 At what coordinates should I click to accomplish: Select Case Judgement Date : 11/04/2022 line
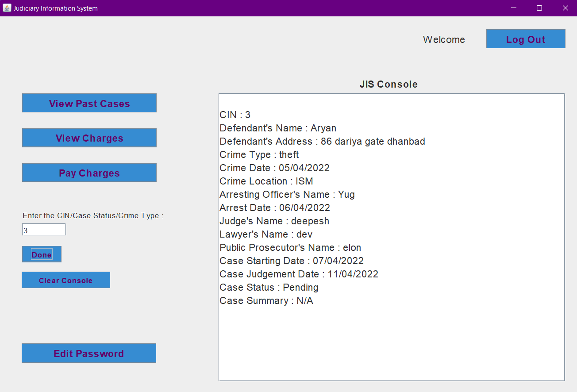pyautogui.click(x=299, y=274)
